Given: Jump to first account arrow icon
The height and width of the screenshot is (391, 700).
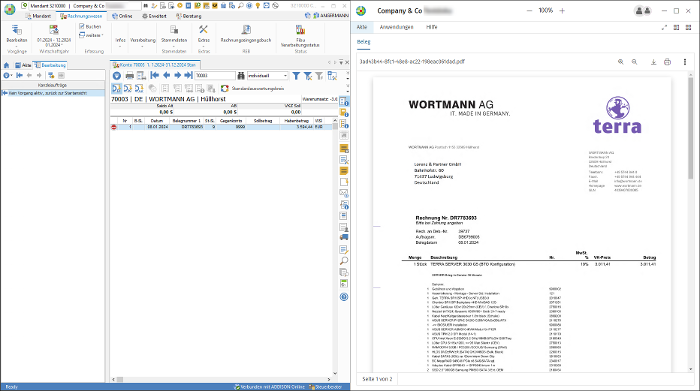Looking at the screenshot, I should pyautogui.click(x=155, y=75).
